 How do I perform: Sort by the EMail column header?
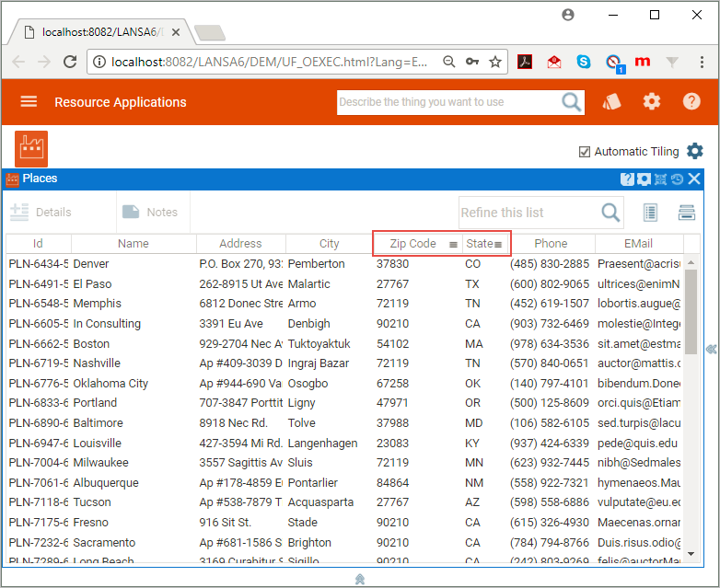[x=639, y=243]
